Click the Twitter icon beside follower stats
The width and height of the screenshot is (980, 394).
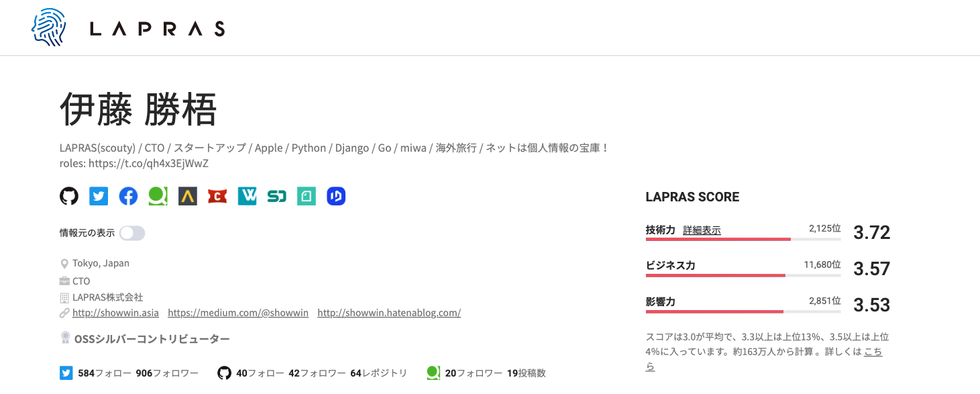tap(66, 372)
